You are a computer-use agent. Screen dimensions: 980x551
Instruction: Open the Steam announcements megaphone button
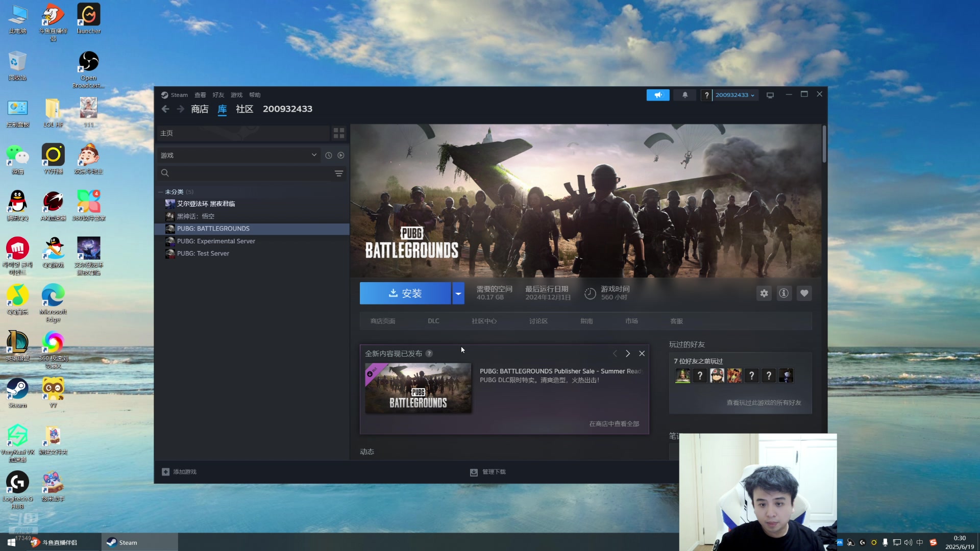click(658, 95)
